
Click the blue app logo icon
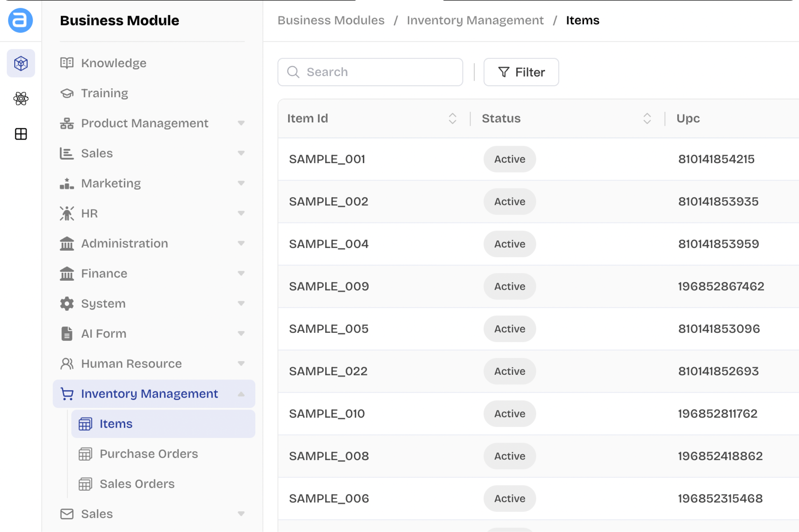20,20
